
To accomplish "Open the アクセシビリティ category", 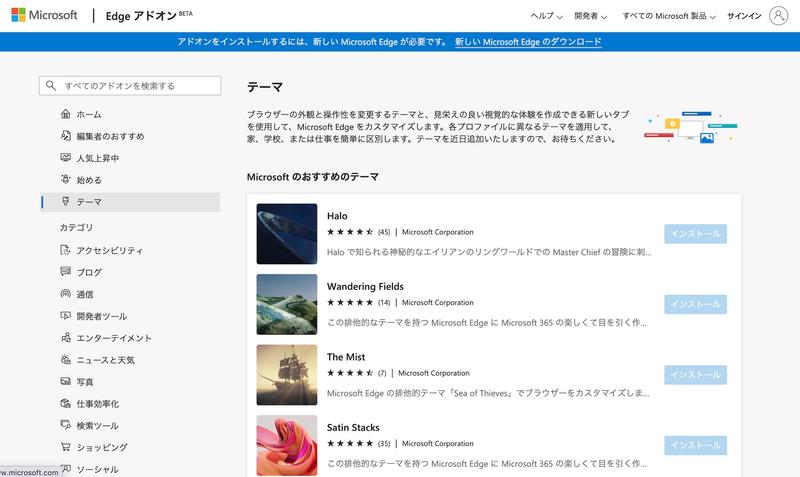I will 130,250.
